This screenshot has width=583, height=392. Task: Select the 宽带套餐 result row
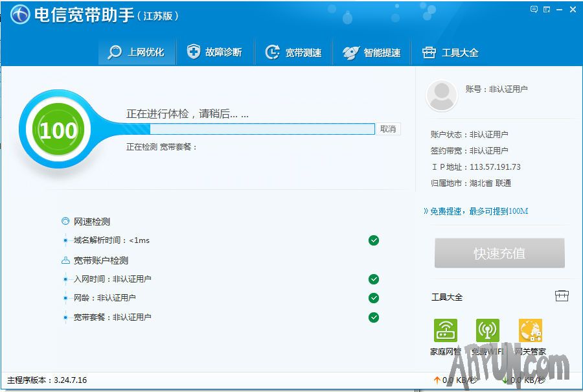click(222, 317)
